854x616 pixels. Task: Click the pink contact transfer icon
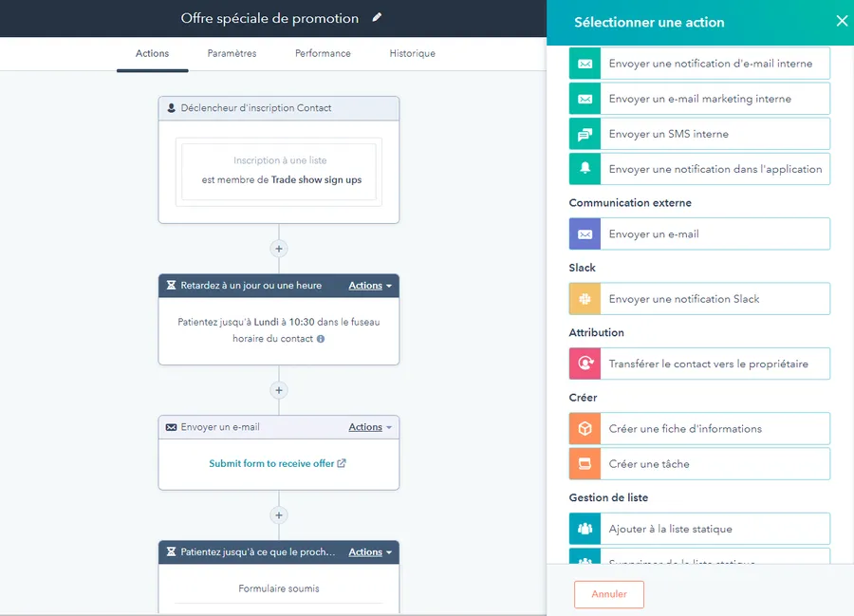[x=585, y=364]
